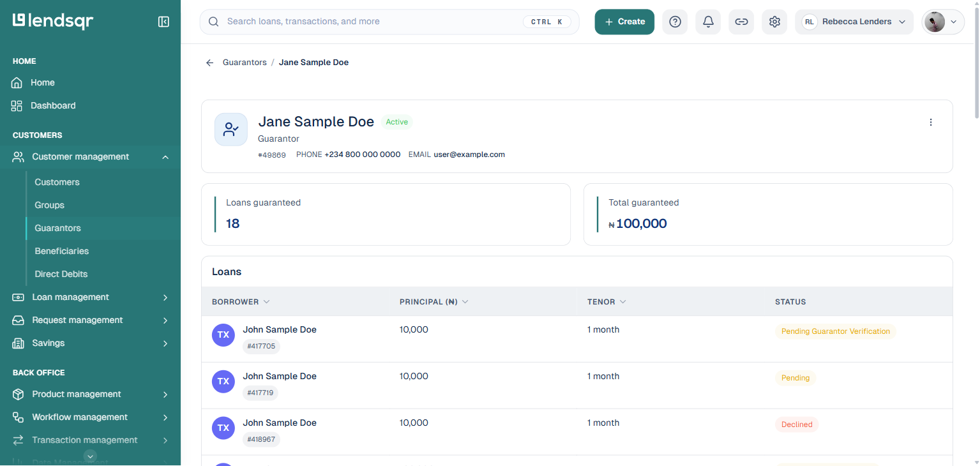This screenshot has height=466, width=980.
Task: Open the user profile picture menu
Action: (943, 22)
